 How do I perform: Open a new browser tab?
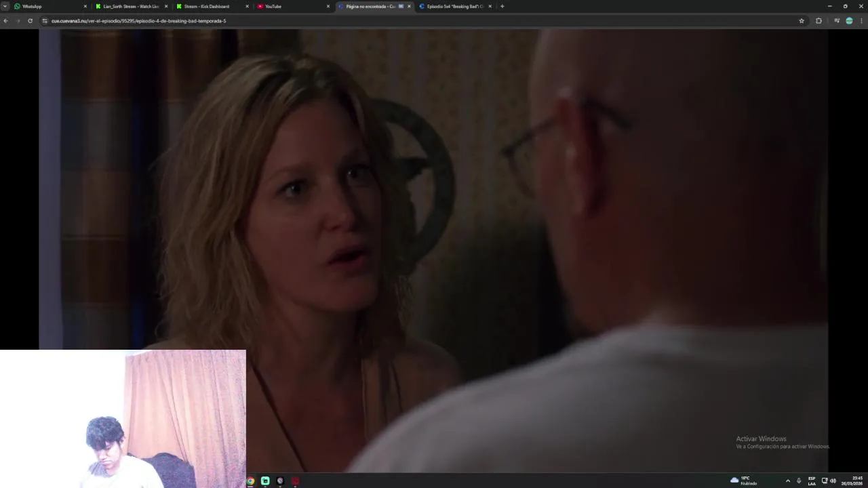tap(502, 6)
